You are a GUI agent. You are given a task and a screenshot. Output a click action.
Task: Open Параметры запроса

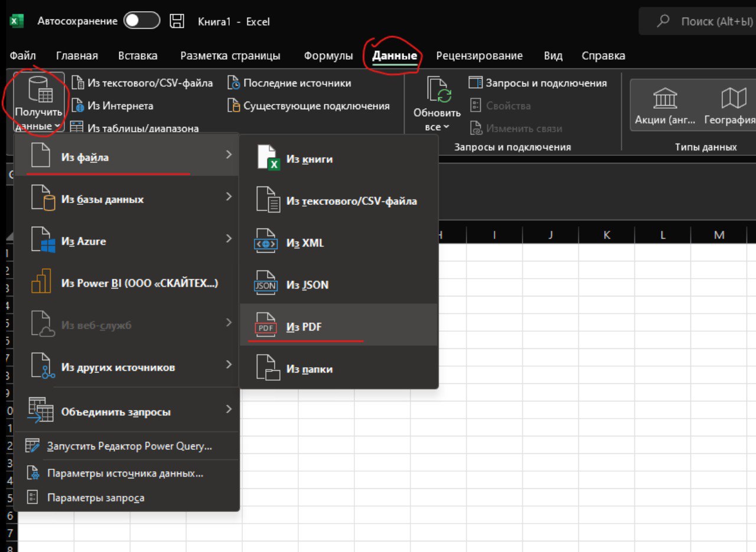coord(126,498)
